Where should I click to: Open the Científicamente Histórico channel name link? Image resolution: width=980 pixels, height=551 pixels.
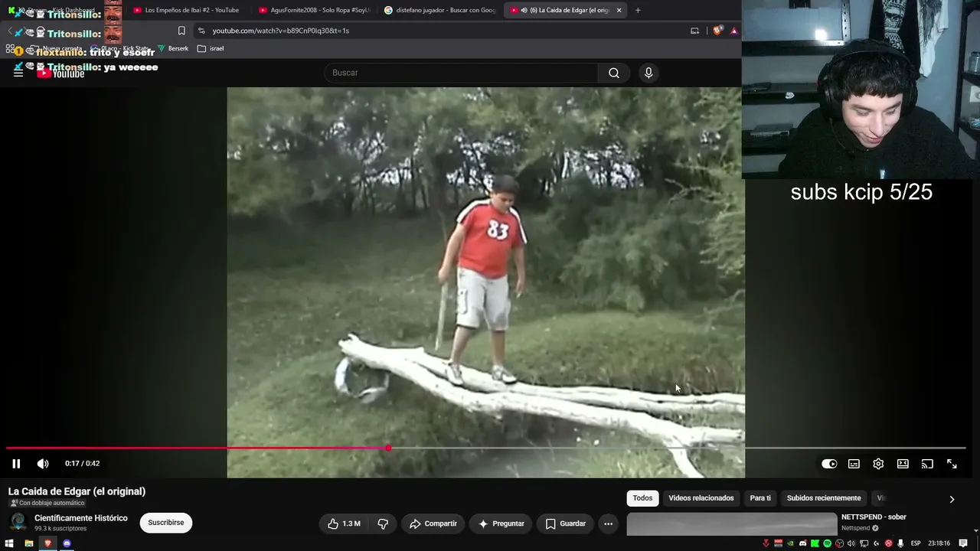(81, 518)
